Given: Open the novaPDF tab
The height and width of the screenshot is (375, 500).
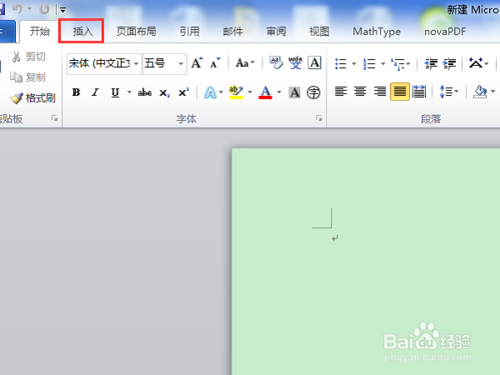Looking at the screenshot, I should [x=445, y=32].
